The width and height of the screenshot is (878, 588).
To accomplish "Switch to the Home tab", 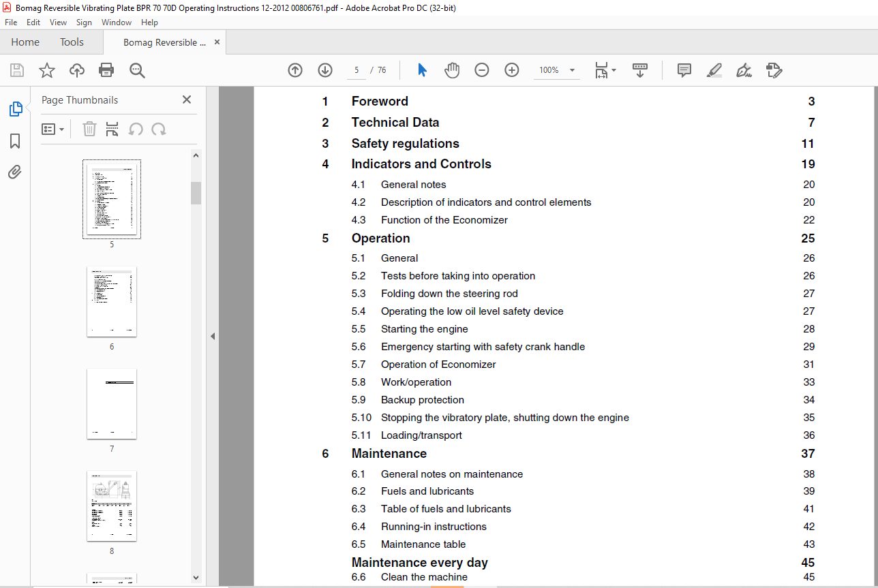I will (x=25, y=42).
